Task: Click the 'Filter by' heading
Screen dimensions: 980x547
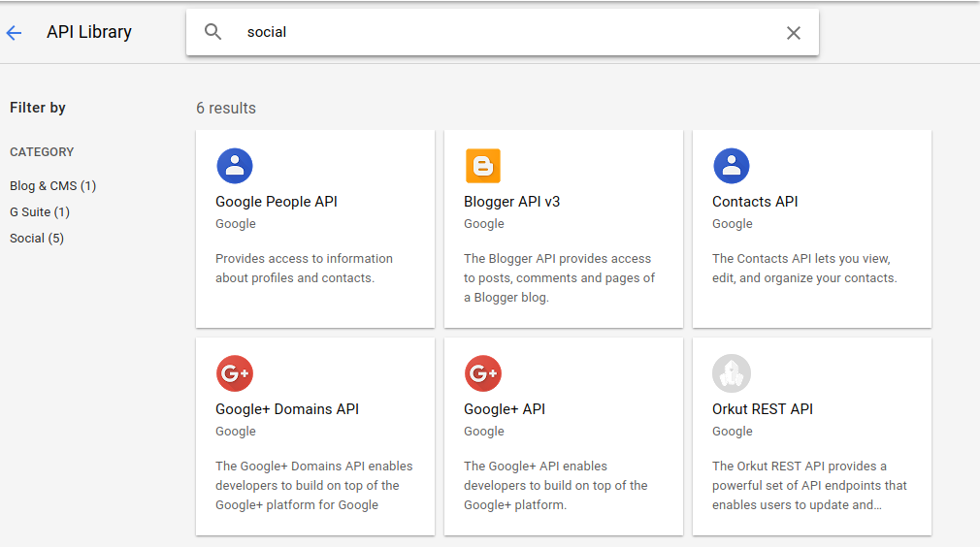Action: coord(38,108)
